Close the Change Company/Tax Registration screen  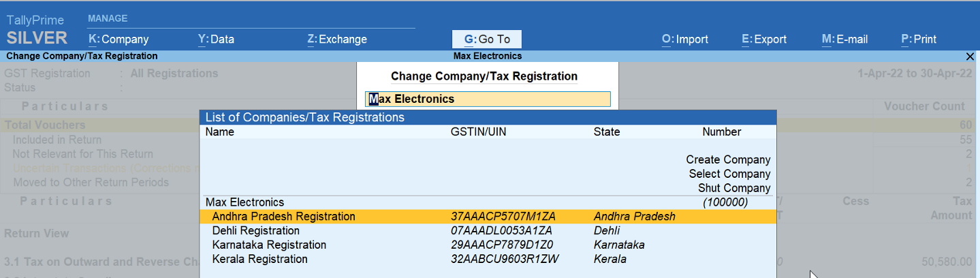(970, 56)
